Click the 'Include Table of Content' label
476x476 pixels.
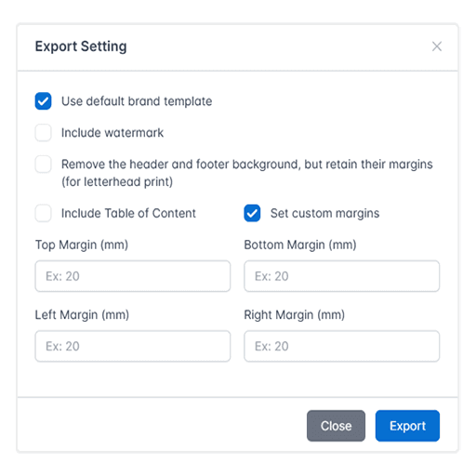coord(128,214)
